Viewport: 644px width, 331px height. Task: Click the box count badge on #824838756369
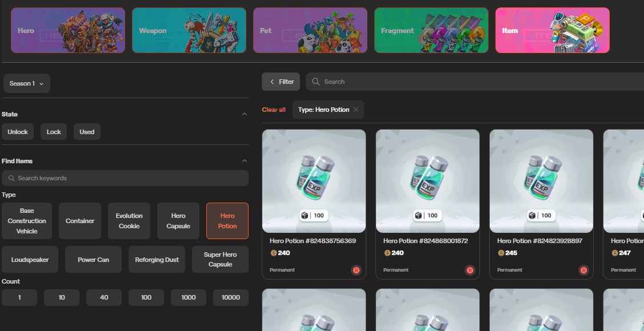tap(314, 215)
